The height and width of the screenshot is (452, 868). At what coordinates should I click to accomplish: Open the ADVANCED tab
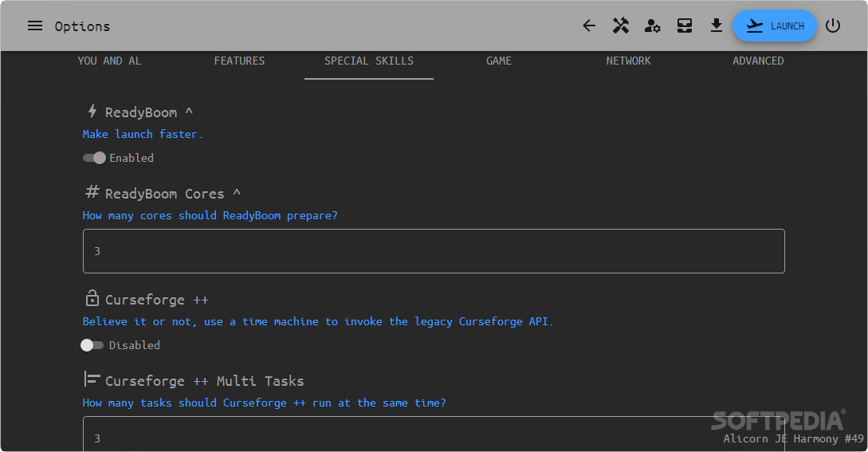tap(758, 61)
